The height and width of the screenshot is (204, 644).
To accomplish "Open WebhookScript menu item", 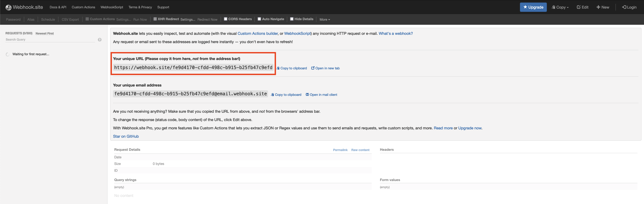I will coord(112,7).
